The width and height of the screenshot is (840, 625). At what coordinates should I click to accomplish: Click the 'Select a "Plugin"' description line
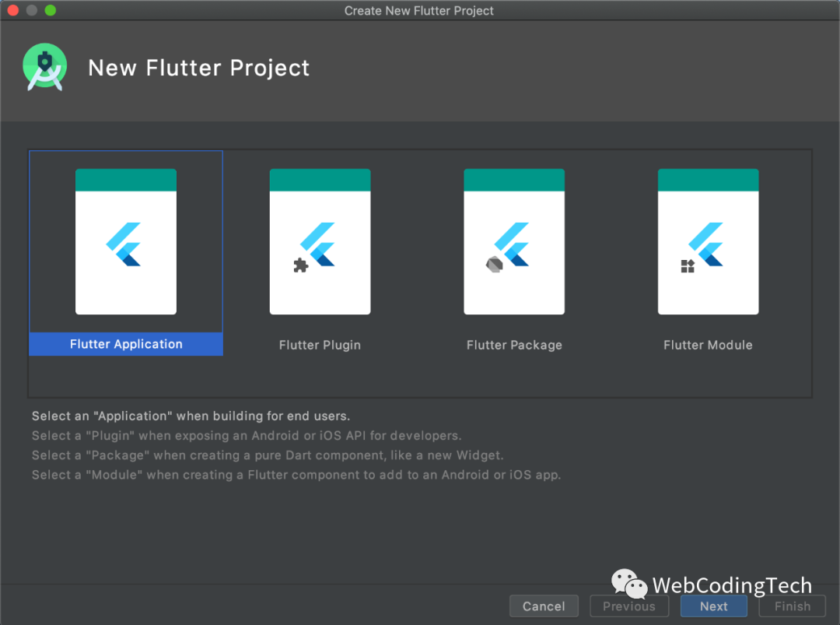pyautogui.click(x=247, y=436)
